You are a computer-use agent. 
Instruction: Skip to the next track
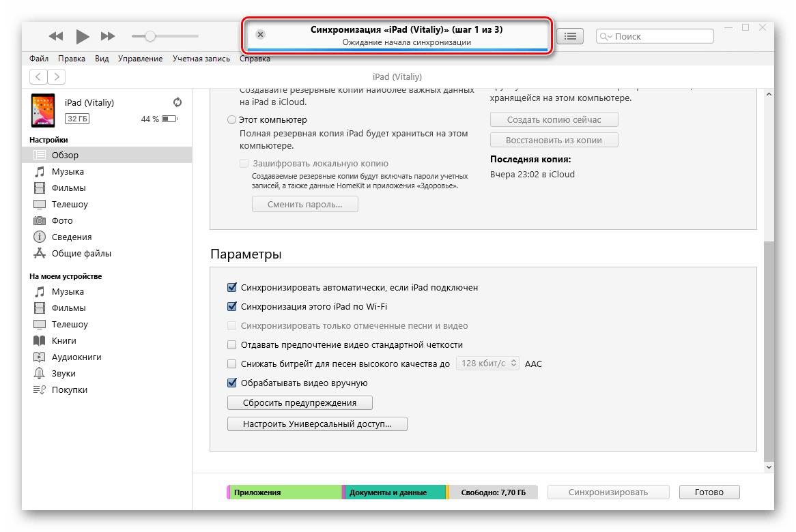[108, 36]
